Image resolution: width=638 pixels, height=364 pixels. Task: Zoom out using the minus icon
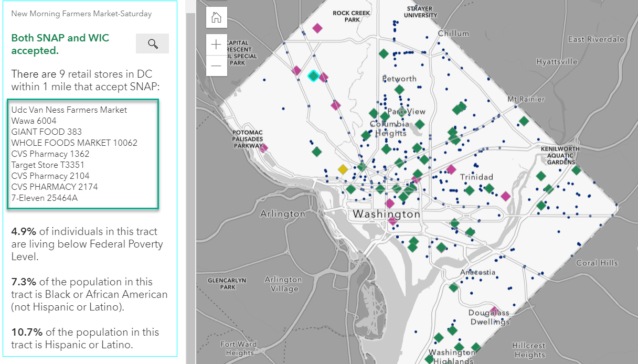(216, 66)
